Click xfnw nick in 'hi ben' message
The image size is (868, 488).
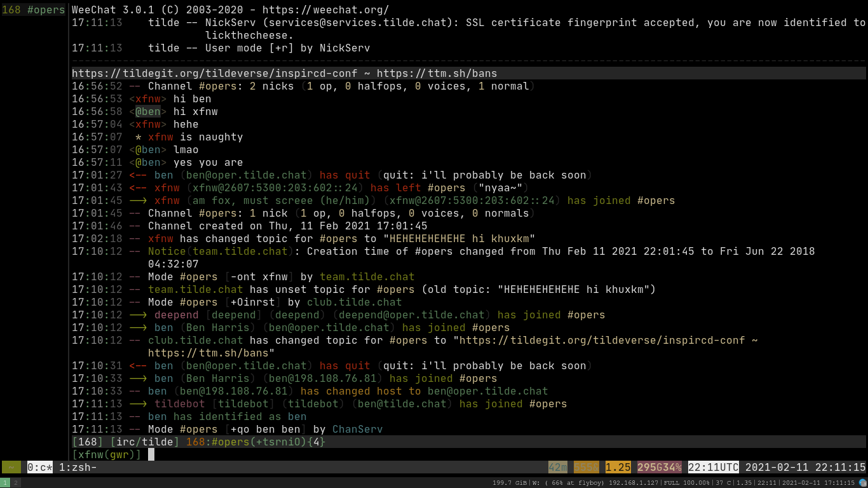coord(148,99)
